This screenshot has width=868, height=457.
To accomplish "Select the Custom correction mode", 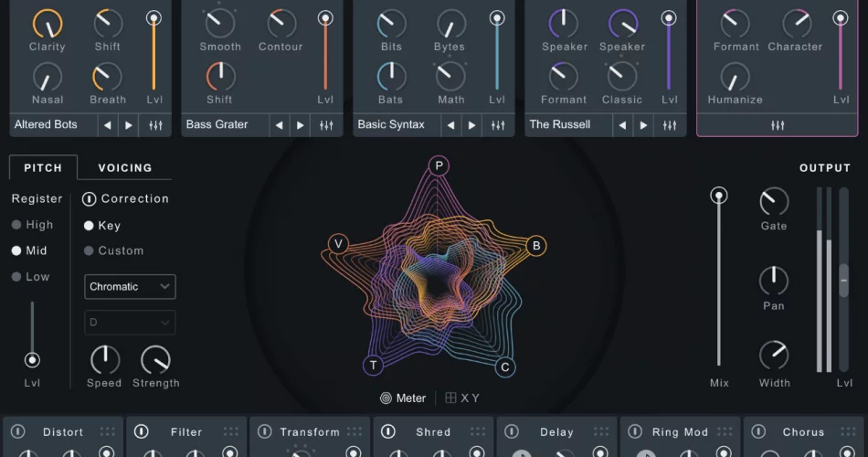I will 113,251.
